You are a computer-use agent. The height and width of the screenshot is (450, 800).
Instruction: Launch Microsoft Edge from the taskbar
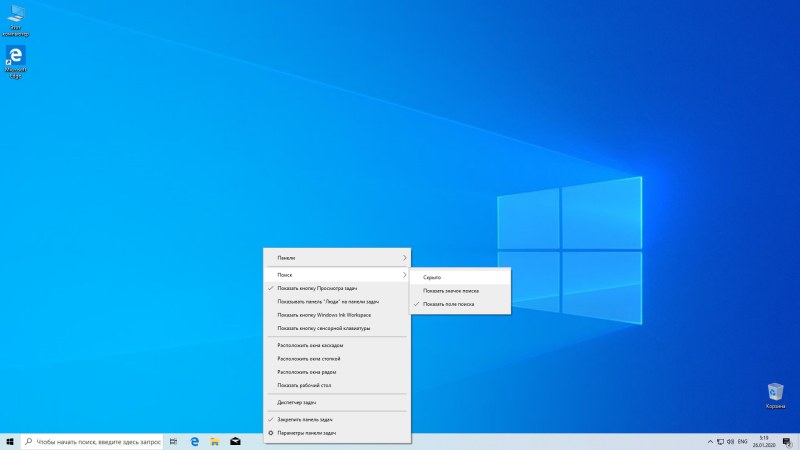pyautogui.click(x=195, y=441)
